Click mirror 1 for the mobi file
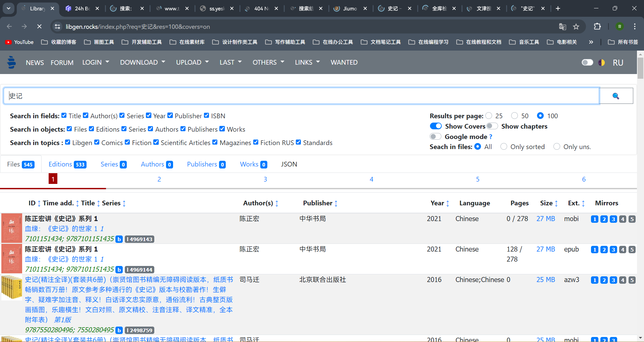Viewport: 644px width, 342px height. pyautogui.click(x=594, y=219)
